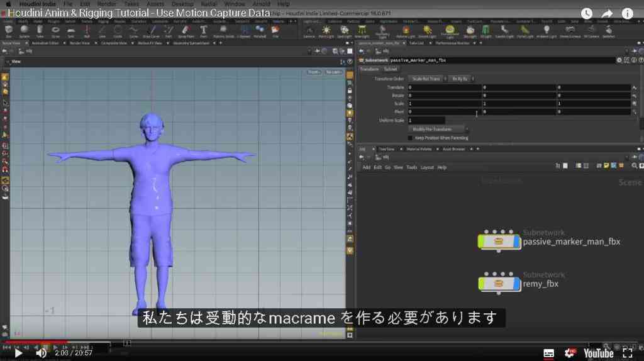This screenshot has width=644, height=361.
Task: Enable Keep Position When Parenting checkbox
Action: (410, 138)
